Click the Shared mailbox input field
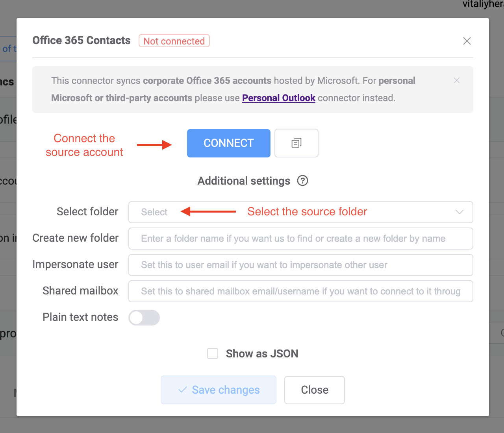Image resolution: width=504 pixels, height=433 pixels. (300, 291)
